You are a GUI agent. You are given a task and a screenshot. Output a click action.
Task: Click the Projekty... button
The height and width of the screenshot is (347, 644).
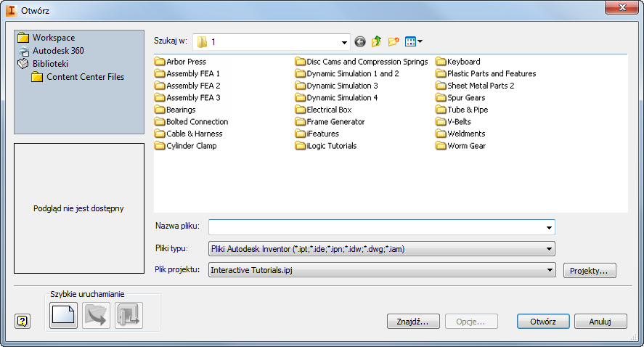tap(590, 271)
